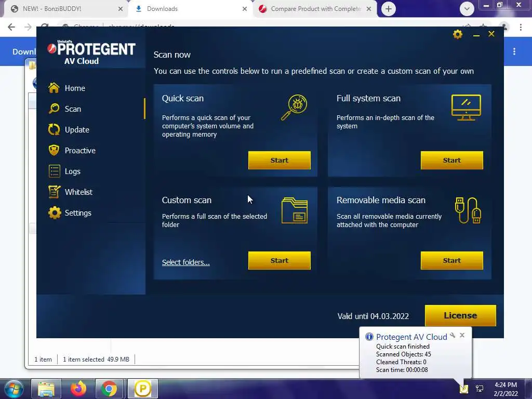Click the 'Valid until 04.03.2022' text
The image size is (532, 399).
click(373, 316)
